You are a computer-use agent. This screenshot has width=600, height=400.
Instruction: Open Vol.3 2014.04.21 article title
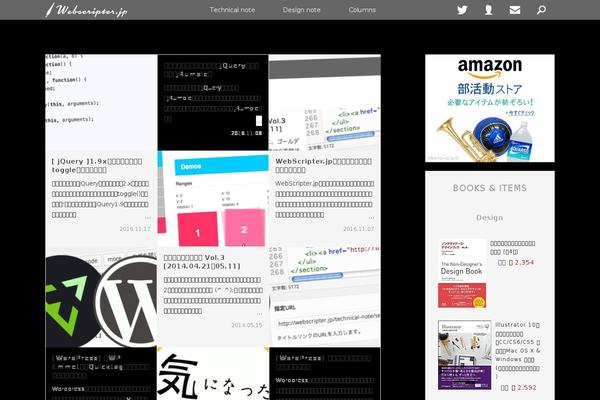pos(202,261)
